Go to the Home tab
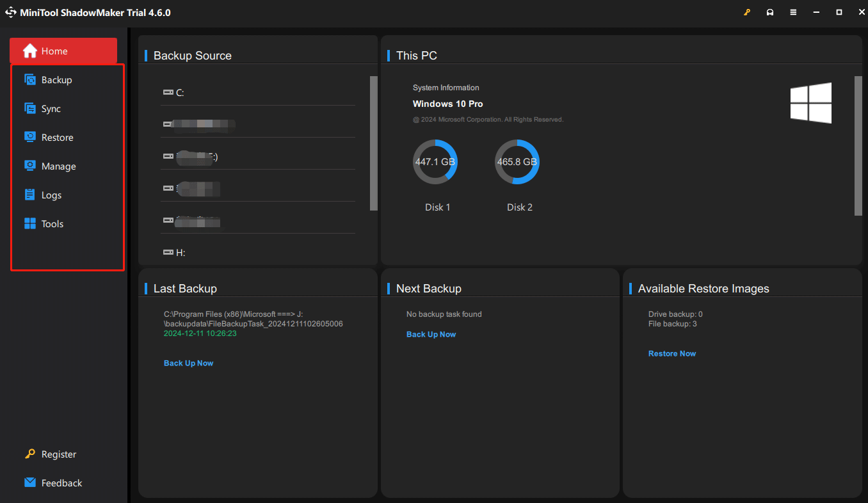This screenshot has width=868, height=503. pyautogui.click(x=63, y=51)
